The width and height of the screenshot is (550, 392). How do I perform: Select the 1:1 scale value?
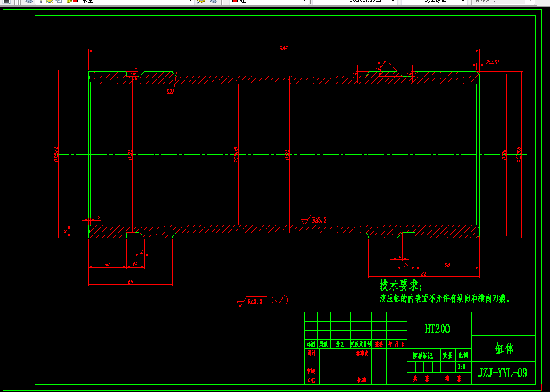[x=461, y=367]
